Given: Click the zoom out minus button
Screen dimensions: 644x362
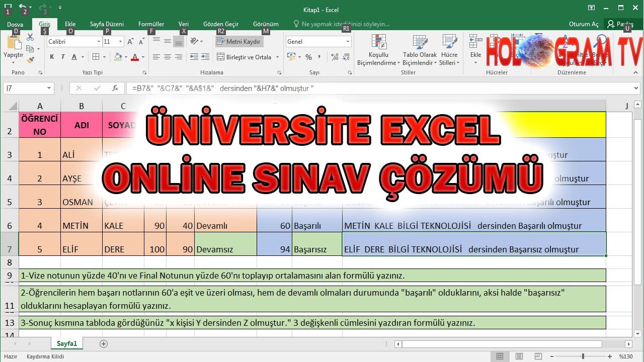Looking at the screenshot, I should (x=551, y=356).
